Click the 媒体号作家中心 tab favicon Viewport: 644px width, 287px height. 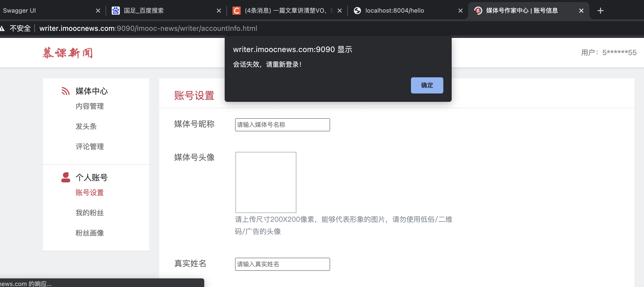point(478,10)
